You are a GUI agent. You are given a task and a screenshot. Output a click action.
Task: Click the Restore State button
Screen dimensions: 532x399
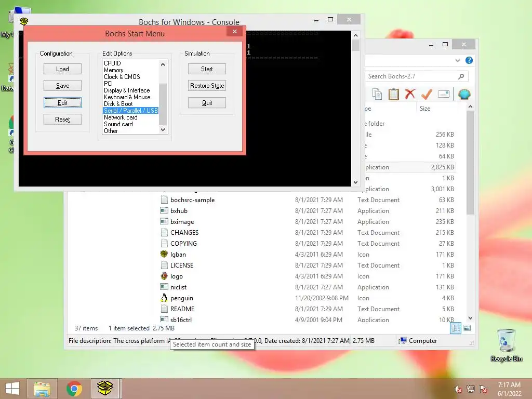tap(207, 86)
